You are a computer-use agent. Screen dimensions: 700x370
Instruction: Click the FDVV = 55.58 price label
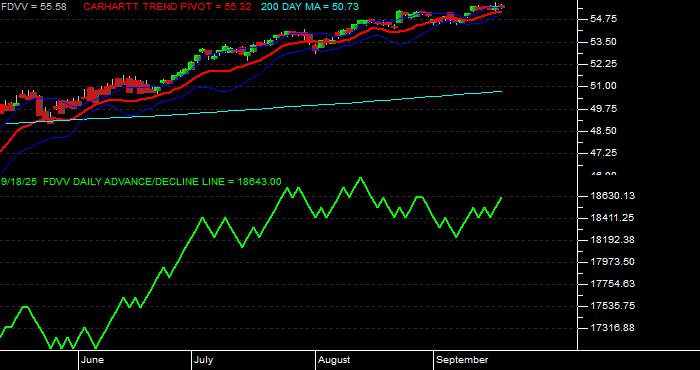pos(34,7)
